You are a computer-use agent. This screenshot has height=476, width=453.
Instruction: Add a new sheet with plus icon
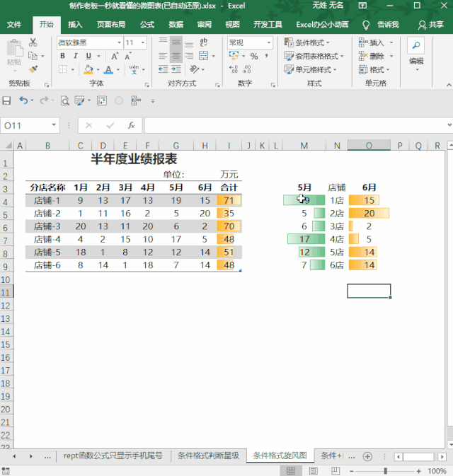367,456
